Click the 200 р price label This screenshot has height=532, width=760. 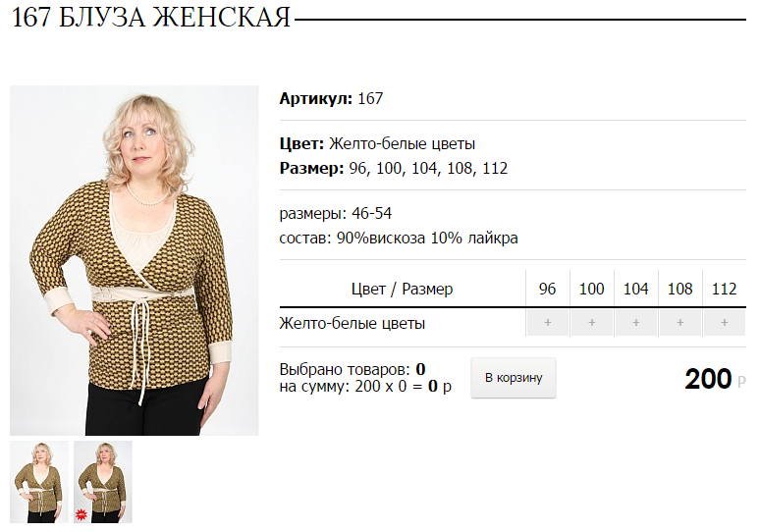click(715, 379)
